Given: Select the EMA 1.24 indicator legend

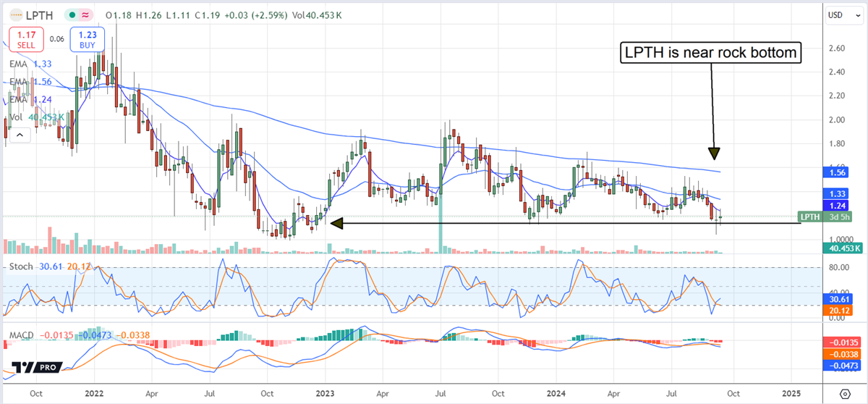Looking at the screenshot, I should [x=34, y=100].
